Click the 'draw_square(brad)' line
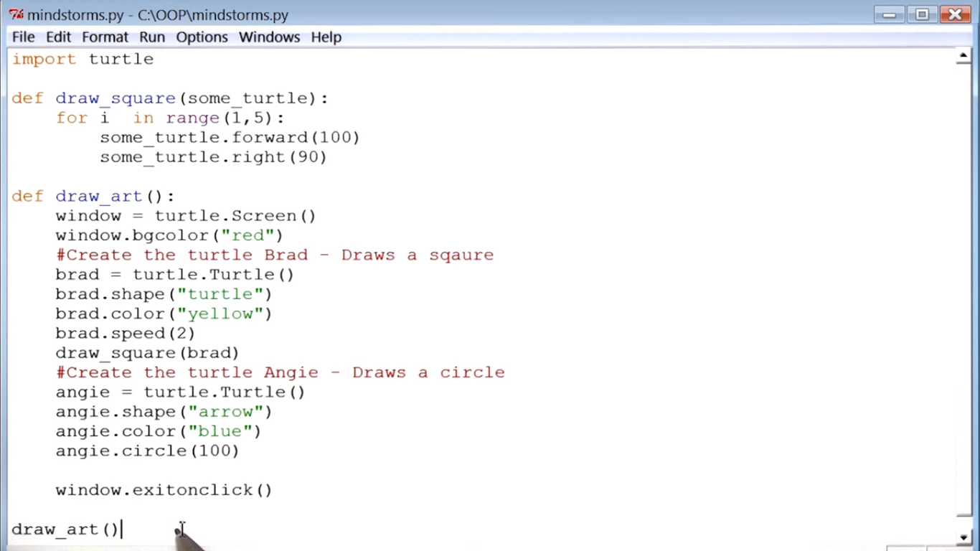 (147, 353)
